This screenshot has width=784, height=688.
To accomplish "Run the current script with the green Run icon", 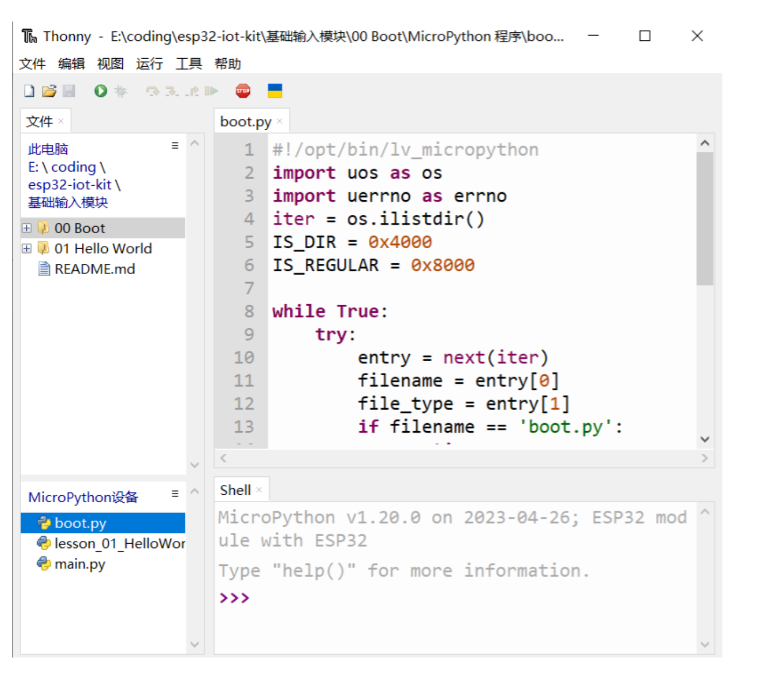I will 100,90.
